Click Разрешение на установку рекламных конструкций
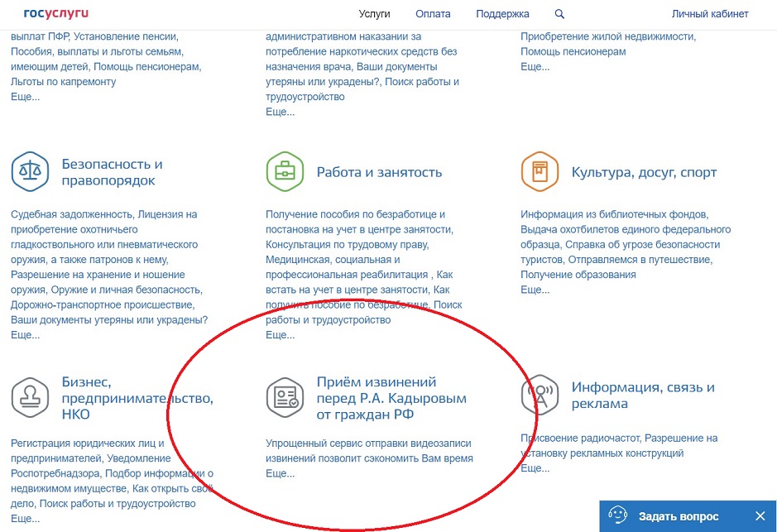This screenshot has height=532, width=777. [x=619, y=445]
